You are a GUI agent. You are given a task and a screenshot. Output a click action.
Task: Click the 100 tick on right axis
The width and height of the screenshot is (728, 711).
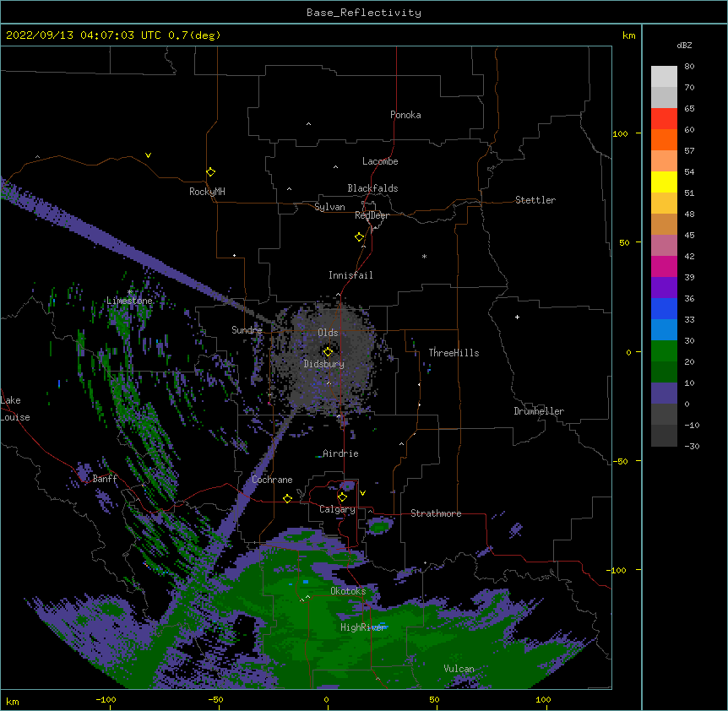click(x=620, y=133)
